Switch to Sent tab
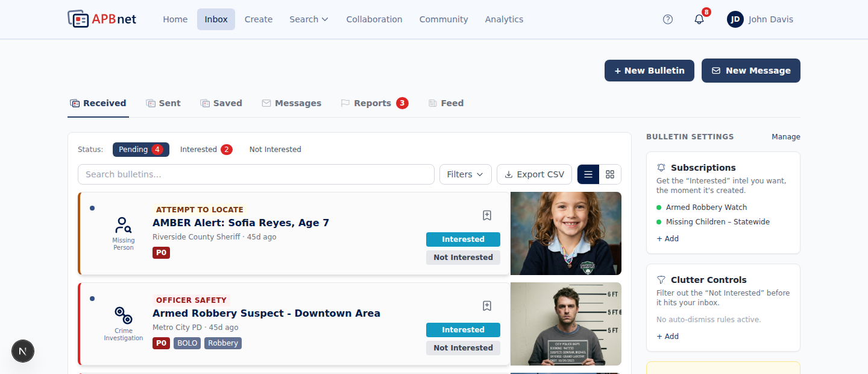Image resolution: width=868 pixels, height=374 pixels. [163, 103]
